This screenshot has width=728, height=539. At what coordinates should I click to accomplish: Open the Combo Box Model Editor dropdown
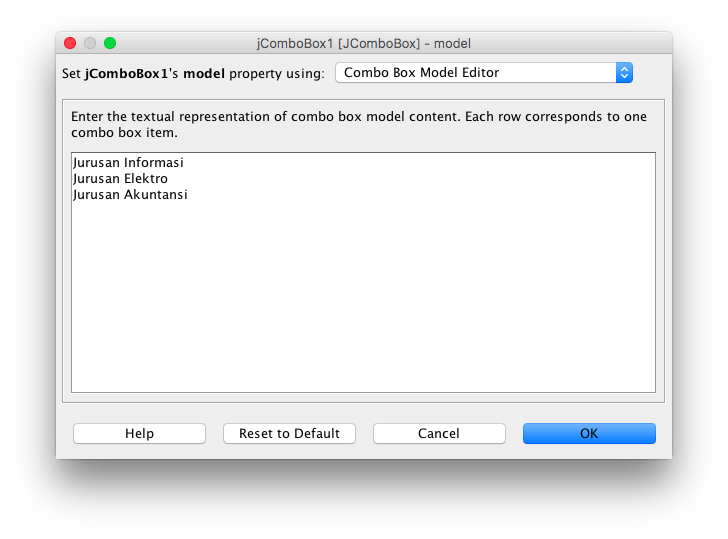point(484,72)
